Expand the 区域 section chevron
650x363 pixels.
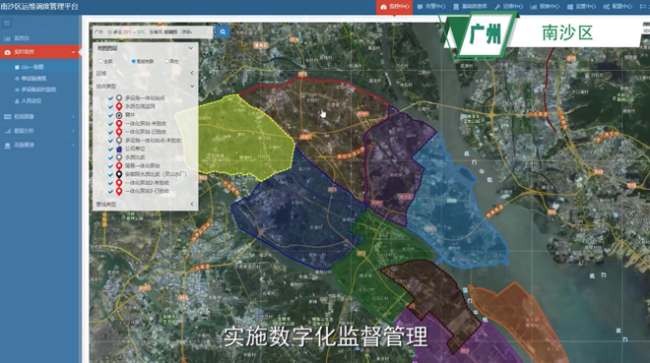(192, 73)
